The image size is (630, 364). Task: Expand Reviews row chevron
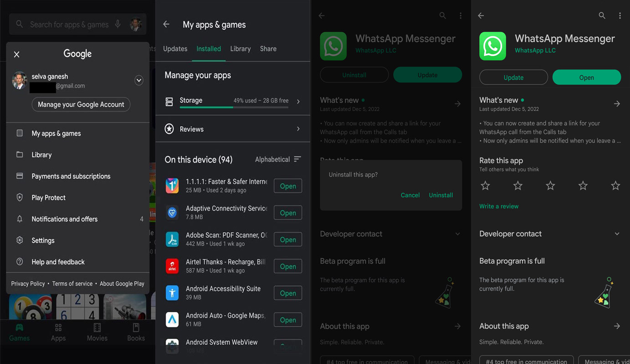[298, 129]
